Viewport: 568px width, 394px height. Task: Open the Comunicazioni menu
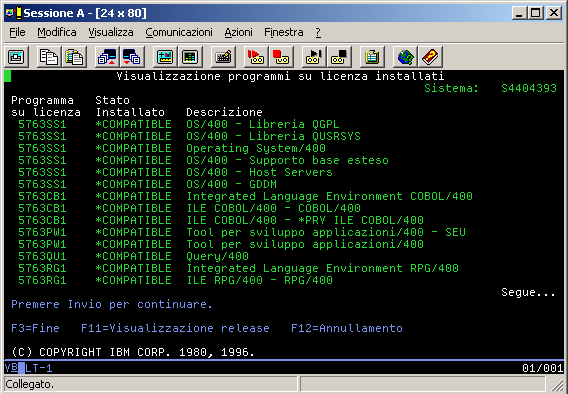click(x=179, y=32)
